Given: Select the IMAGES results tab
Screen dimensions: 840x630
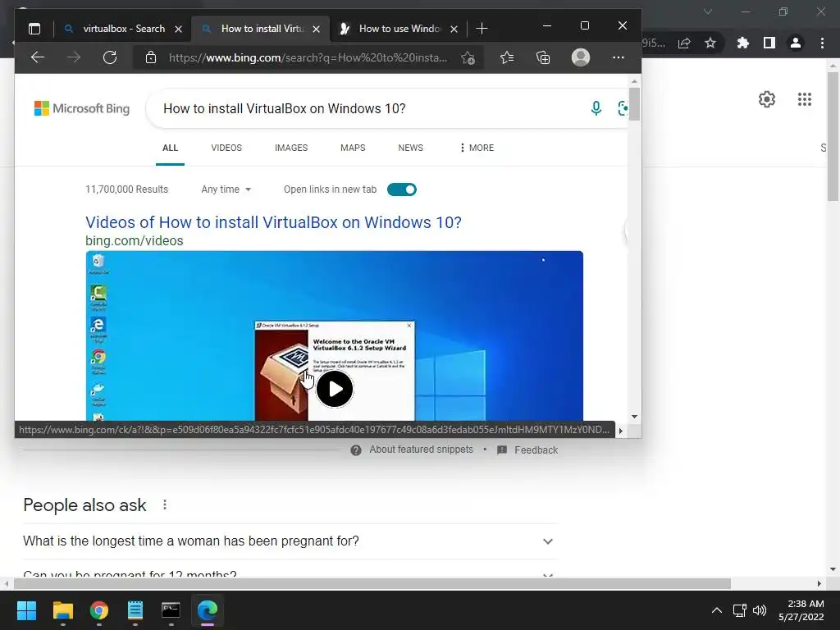Looking at the screenshot, I should coord(291,148).
